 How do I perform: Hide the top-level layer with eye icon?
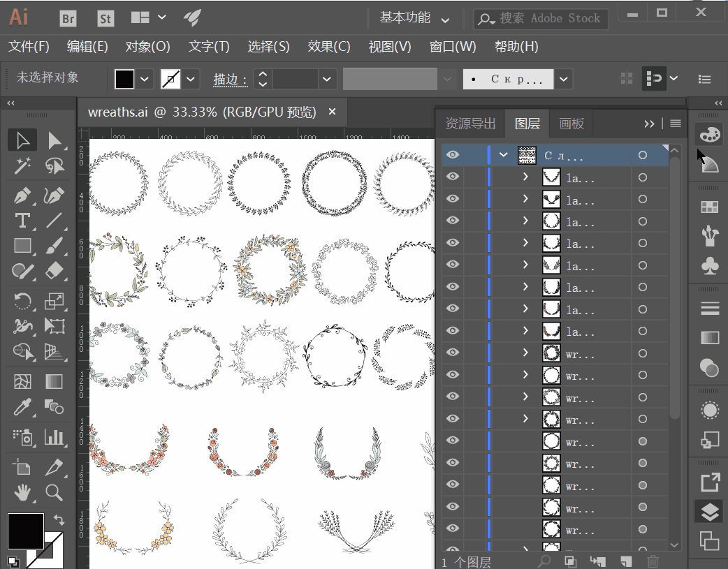(x=453, y=154)
